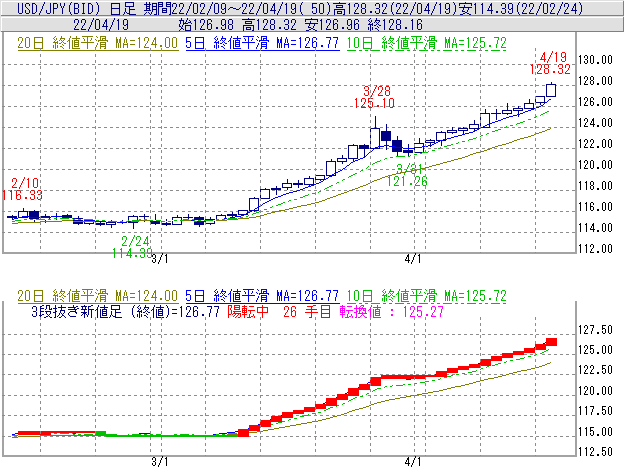This screenshot has height=475, width=624.
Task: Click the 高128.32(22/04/19) period high text
Action: point(395,8)
